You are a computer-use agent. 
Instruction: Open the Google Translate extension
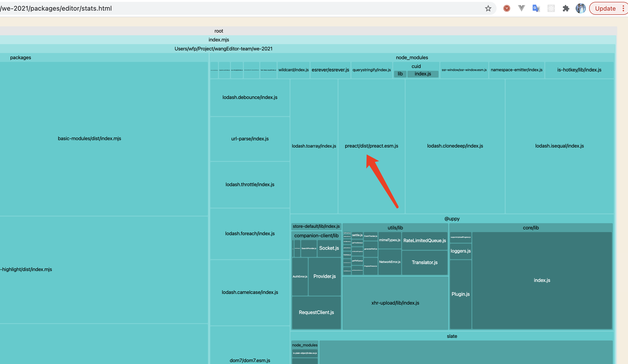pyautogui.click(x=536, y=9)
